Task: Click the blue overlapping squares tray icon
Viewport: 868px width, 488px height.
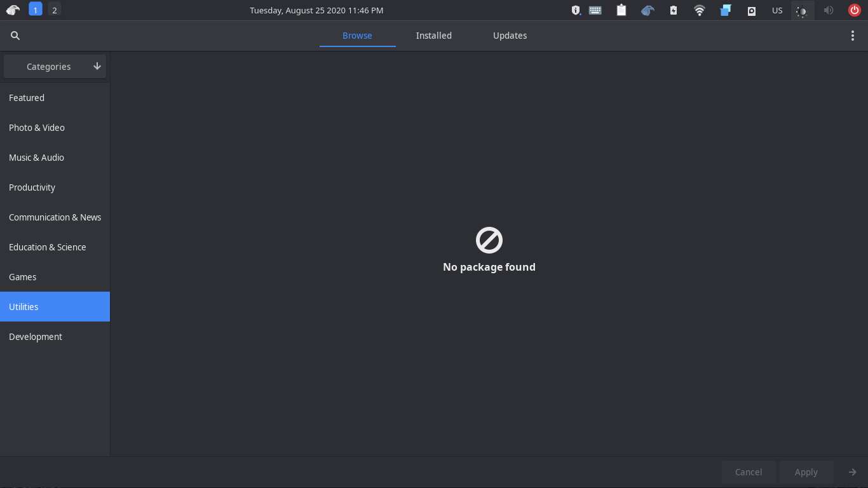Action: (x=726, y=10)
